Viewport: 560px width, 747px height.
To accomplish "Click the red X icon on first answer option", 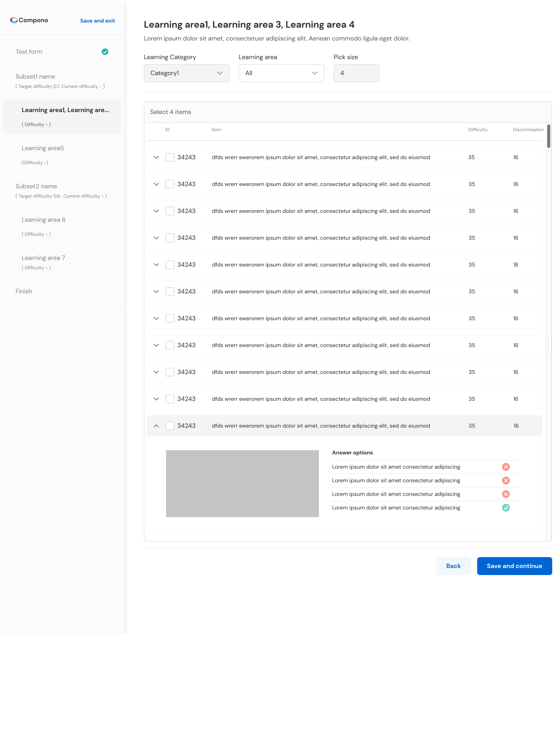I will (x=506, y=467).
